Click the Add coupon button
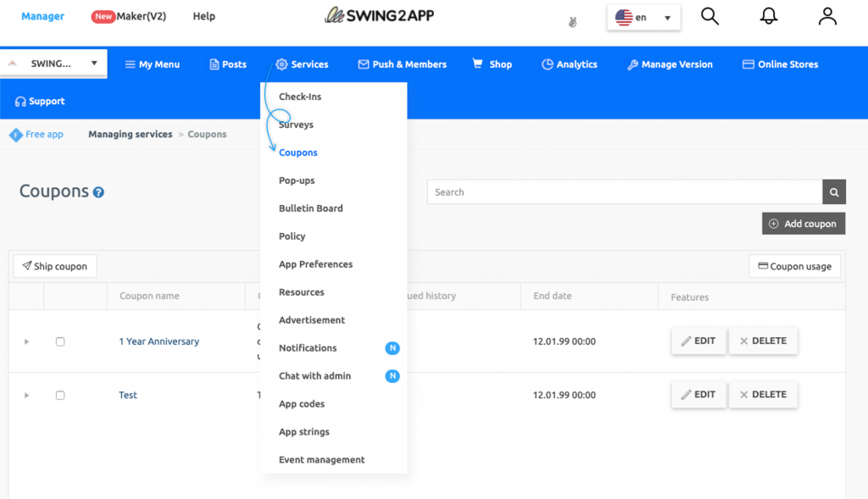This screenshot has height=499, width=868. click(x=803, y=223)
